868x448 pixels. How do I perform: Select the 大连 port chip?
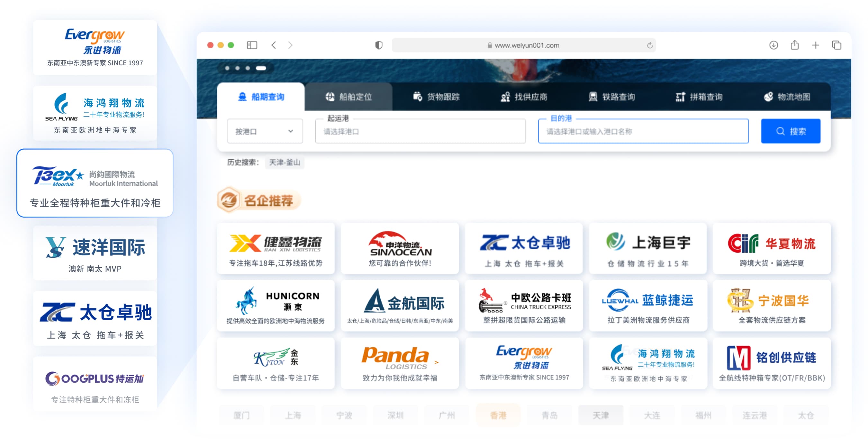click(x=652, y=415)
